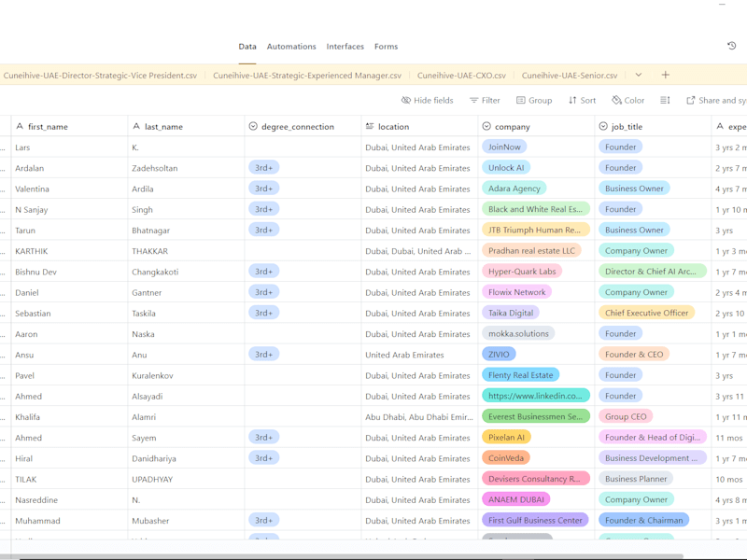Image resolution: width=747 pixels, height=560 pixels.
Task: Select the https://www.linkedin.co... company cell
Action: point(536,396)
